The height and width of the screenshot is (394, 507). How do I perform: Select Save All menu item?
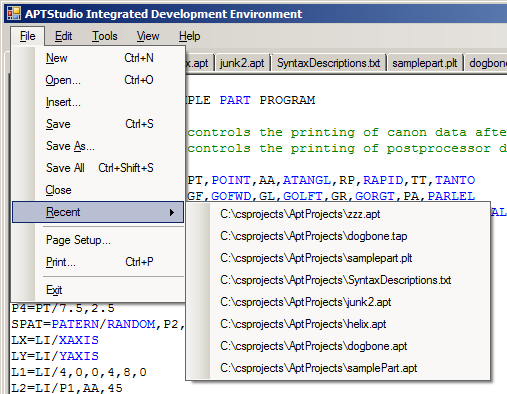click(98, 168)
